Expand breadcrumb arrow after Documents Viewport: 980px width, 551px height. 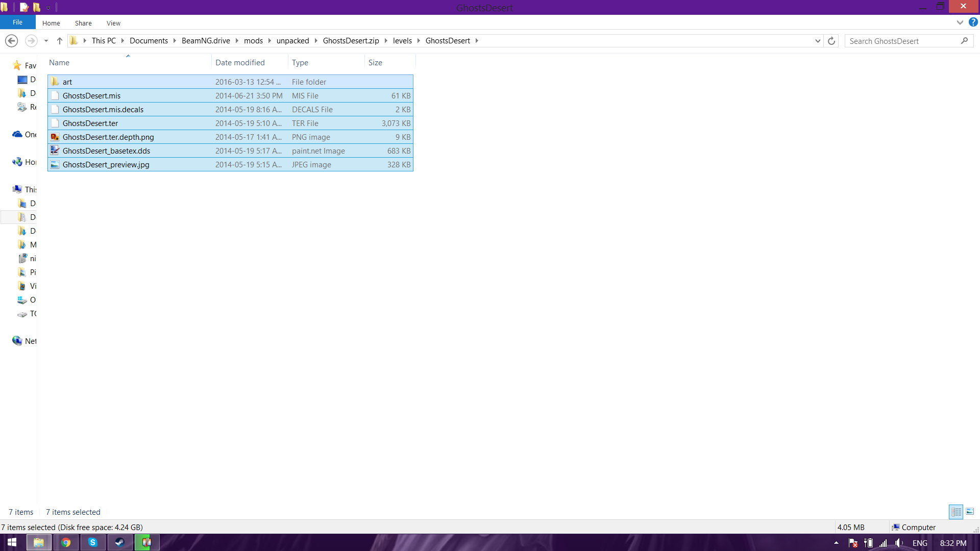pyautogui.click(x=175, y=41)
